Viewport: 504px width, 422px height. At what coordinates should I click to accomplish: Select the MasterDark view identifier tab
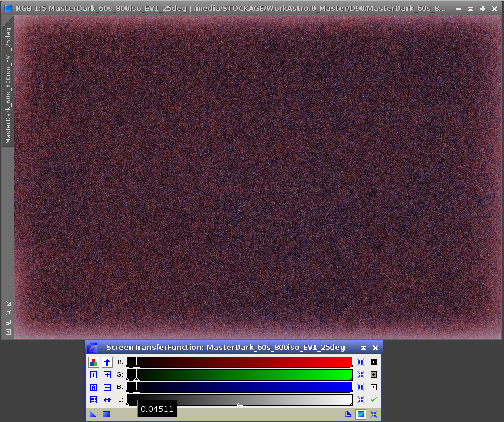(x=8, y=85)
